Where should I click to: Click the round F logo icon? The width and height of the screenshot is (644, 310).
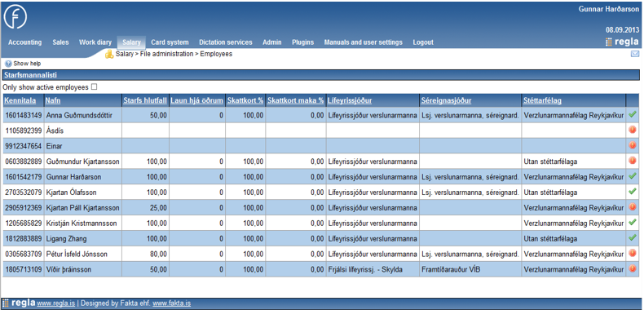15,17
